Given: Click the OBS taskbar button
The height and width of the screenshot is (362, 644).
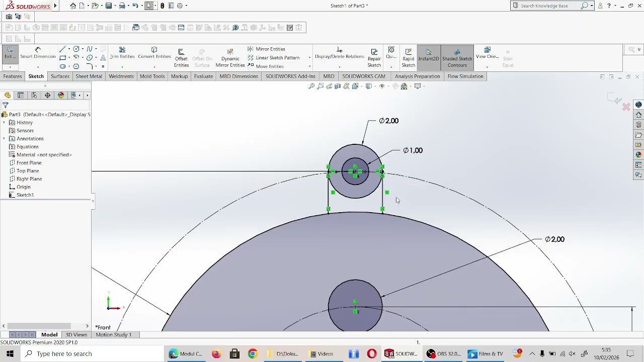Looking at the screenshot, I should point(444,353).
